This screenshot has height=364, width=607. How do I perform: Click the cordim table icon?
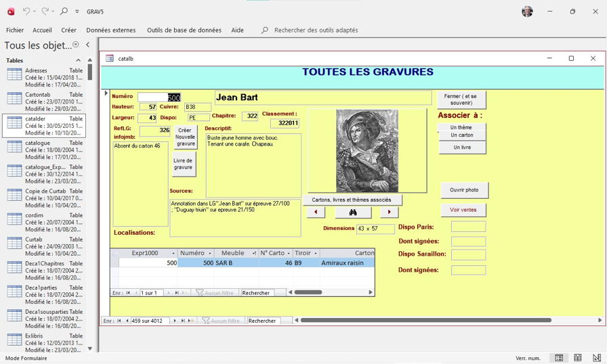(14, 219)
